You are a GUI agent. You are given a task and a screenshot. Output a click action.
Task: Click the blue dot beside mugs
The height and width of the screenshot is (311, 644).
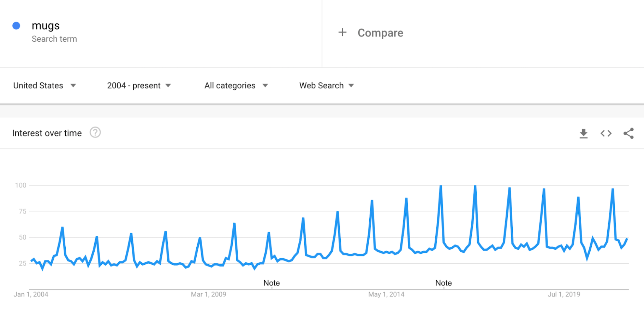click(x=16, y=26)
